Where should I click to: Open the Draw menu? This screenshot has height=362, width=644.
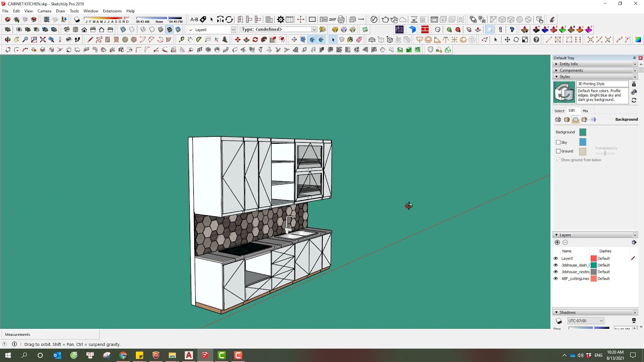tap(60, 11)
